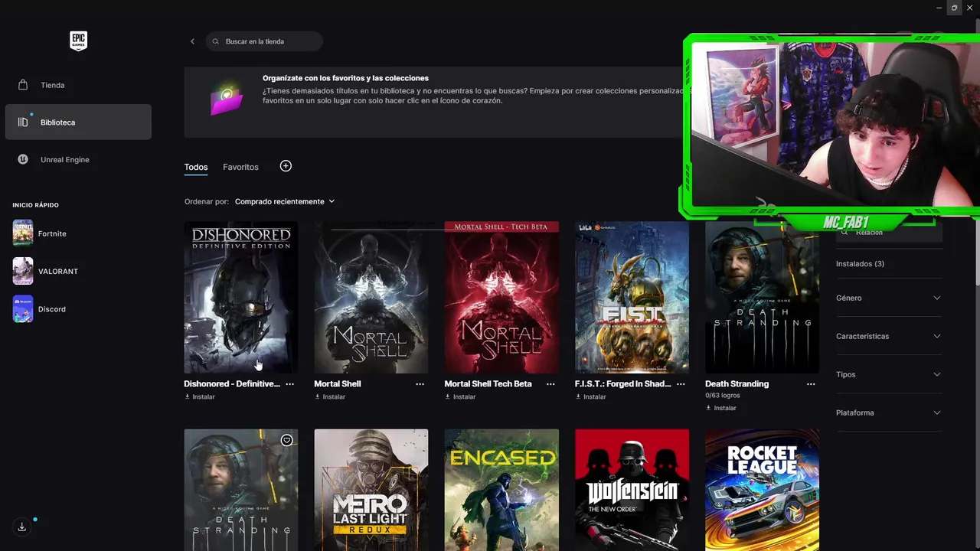Select Biblioteca in the sidebar
This screenshot has height=551, width=980.
tap(78, 122)
